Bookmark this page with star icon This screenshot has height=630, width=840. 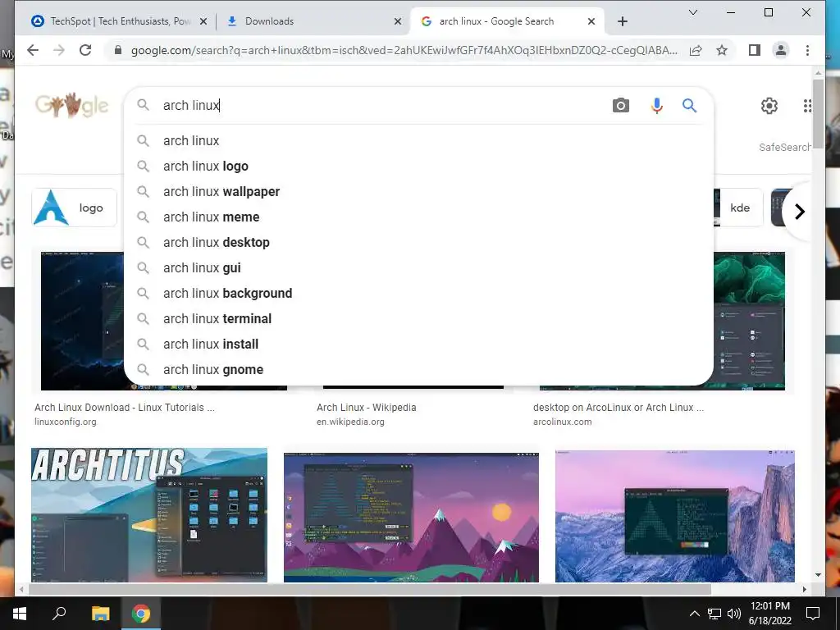coord(722,50)
